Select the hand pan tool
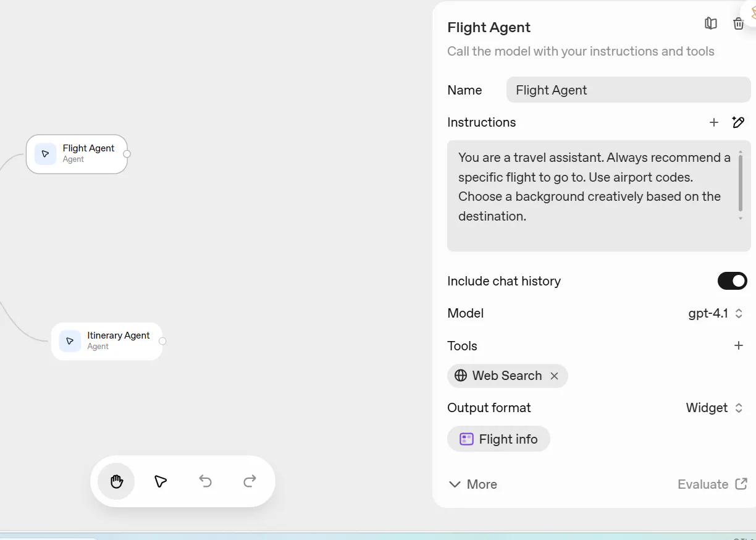Viewport: 756px width, 540px height. [116, 481]
